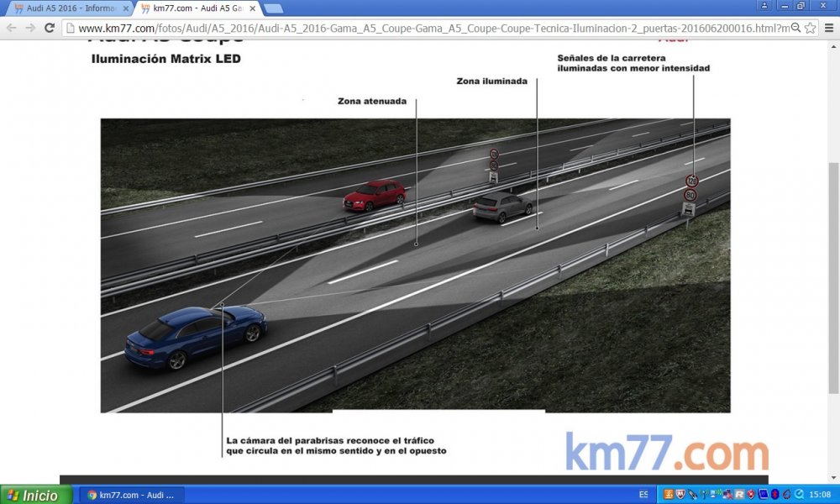Click the 'km77.com - Audi ...' taskbar button
The image size is (840, 504).
tap(132, 495)
